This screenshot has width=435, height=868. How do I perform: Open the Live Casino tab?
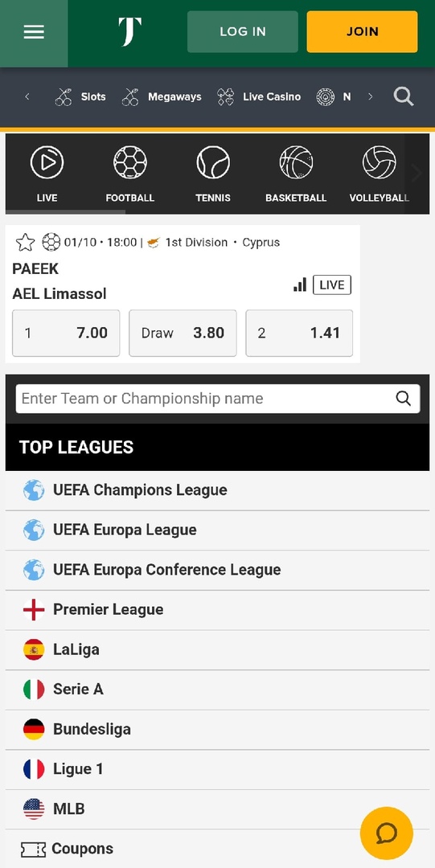click(258, 97)
